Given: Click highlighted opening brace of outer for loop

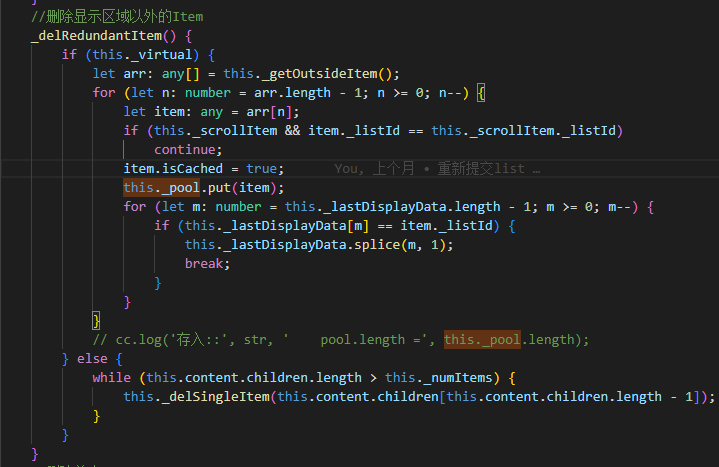Looking at the screenshot, I should 481,93.
